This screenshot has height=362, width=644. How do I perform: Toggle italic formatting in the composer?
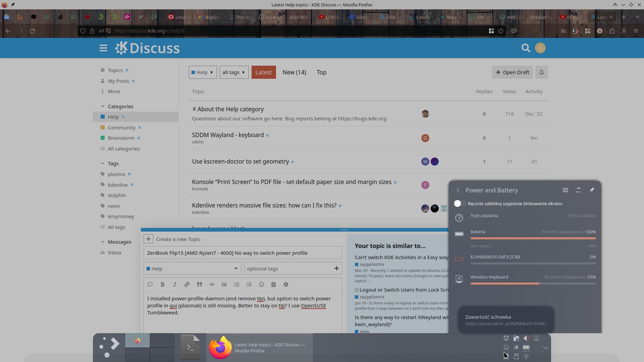(x=175, y=284)
